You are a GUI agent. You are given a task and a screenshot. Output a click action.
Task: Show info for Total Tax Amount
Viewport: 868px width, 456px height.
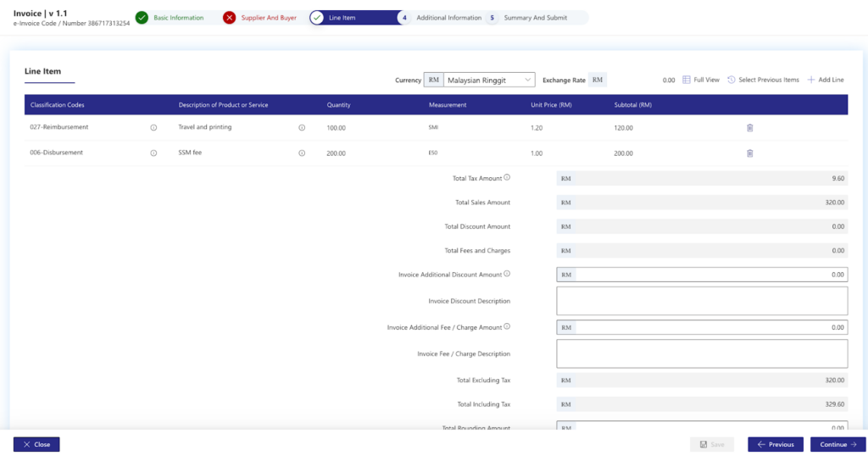tap(507, 177)
